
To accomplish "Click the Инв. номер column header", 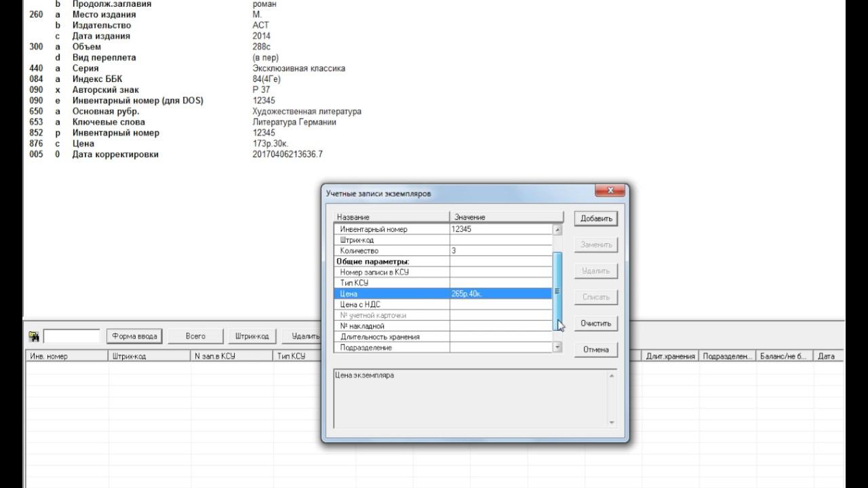I will coord(66,356).
